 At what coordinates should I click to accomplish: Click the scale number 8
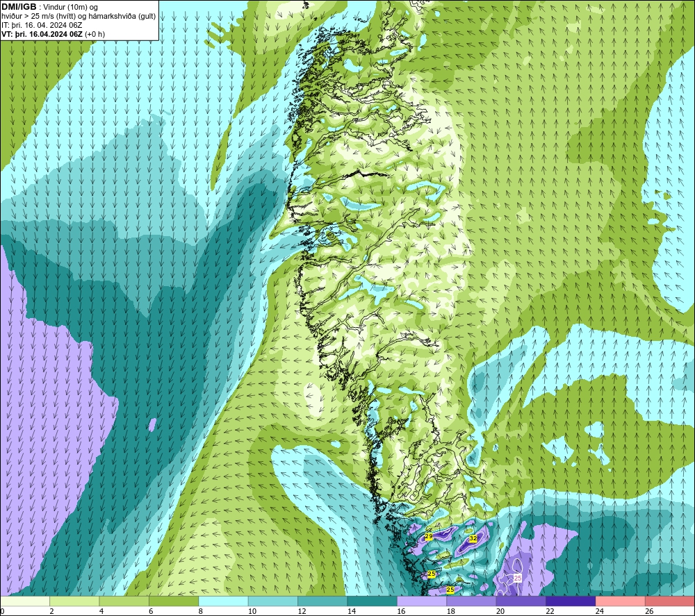(201, 611)
